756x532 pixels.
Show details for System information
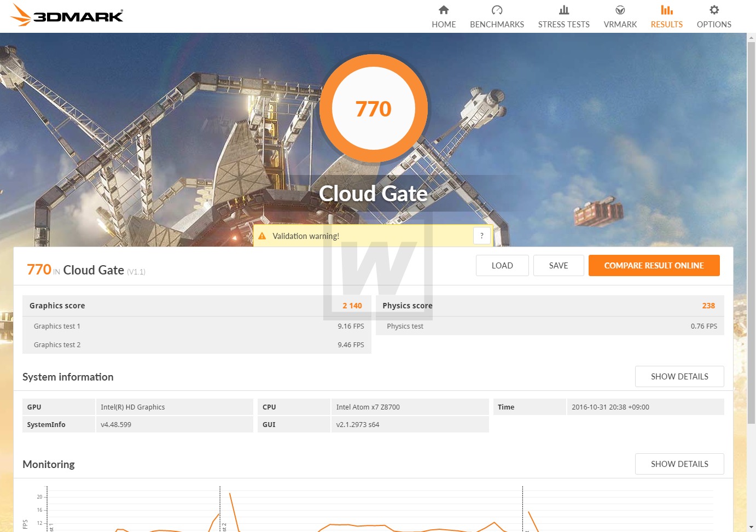[679, 377]
